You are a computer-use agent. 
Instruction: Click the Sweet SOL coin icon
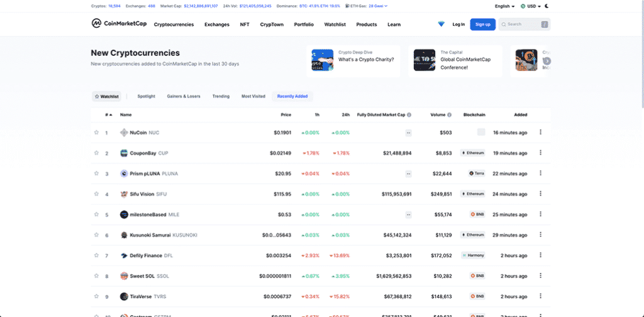(124, 276)
